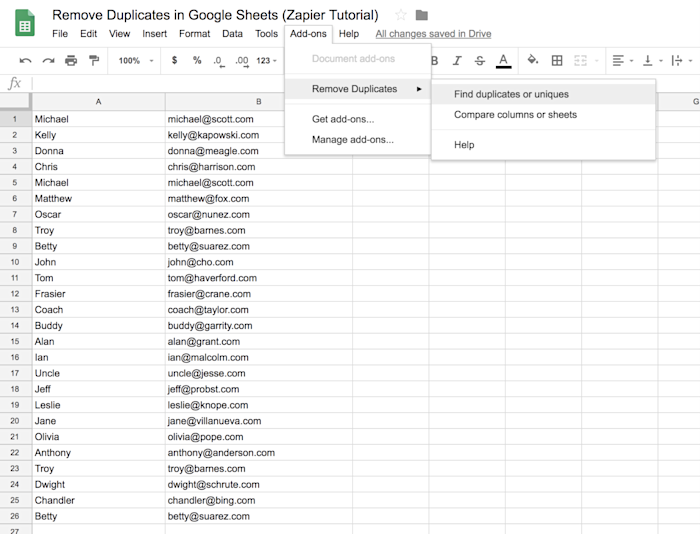Redo the last action

[x=48, y=60]
